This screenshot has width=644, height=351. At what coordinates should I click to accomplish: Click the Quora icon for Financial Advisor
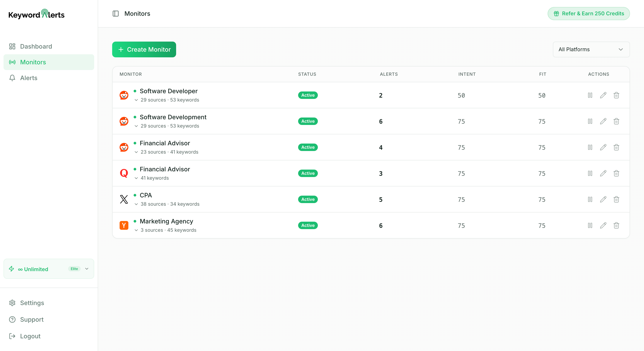click(124, 173)
